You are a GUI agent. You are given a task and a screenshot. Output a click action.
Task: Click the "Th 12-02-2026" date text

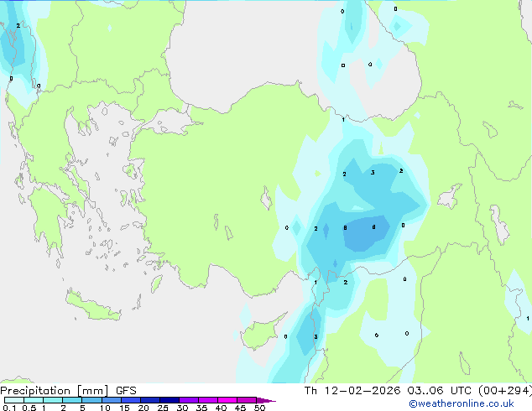click(352, 391)
